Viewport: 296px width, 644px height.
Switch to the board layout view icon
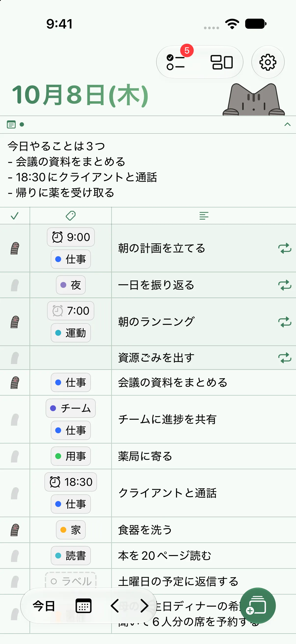[x=222, y=62]
